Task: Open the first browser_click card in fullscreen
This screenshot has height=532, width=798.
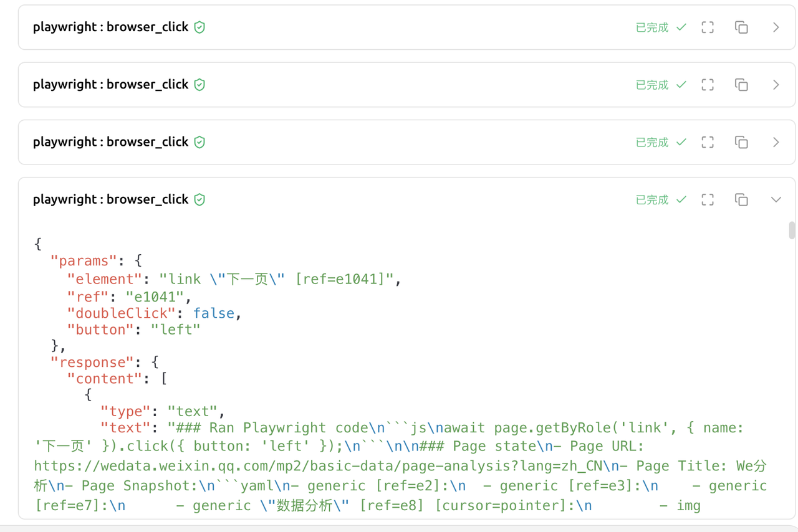Action: click(708, 27)
